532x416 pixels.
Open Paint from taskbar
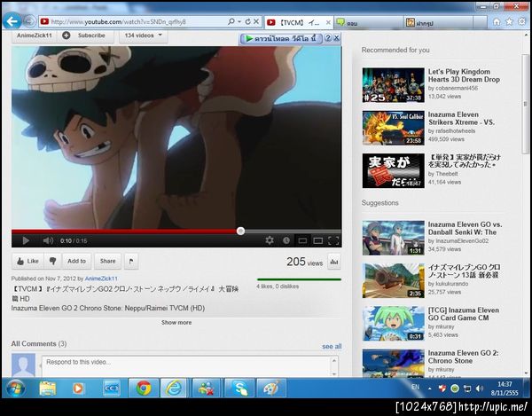click(271, 389)
